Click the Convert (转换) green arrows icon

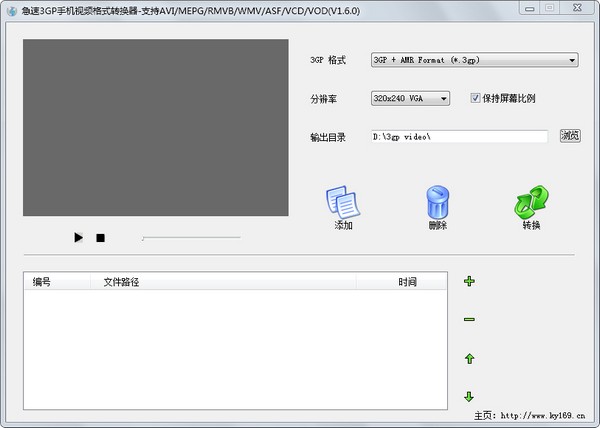tap(530, 203)
